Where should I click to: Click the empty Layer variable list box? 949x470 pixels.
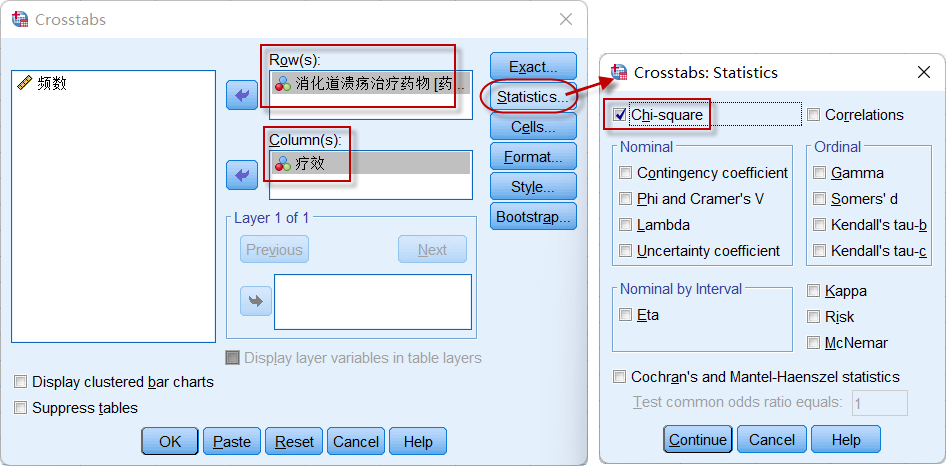pyautogui.click(x=373, y=302)
